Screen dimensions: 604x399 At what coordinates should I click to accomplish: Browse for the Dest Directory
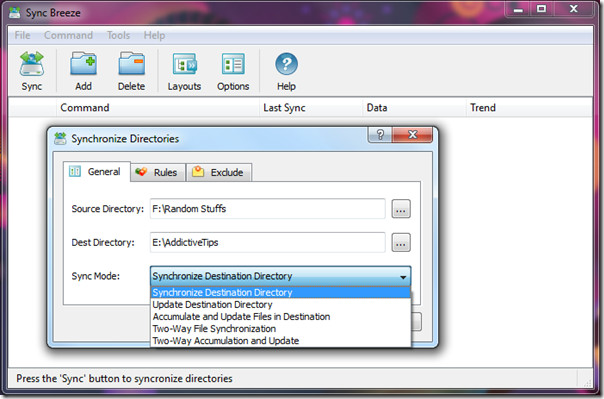[x=401, y=243]
